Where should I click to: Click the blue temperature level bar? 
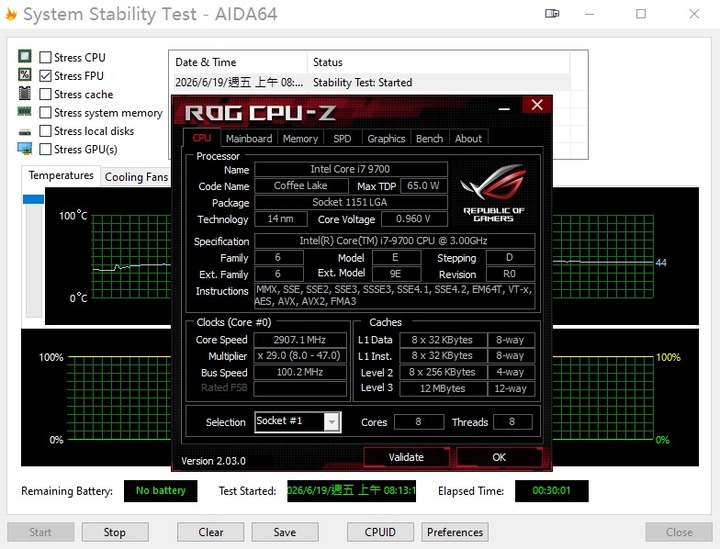point(34,199)
